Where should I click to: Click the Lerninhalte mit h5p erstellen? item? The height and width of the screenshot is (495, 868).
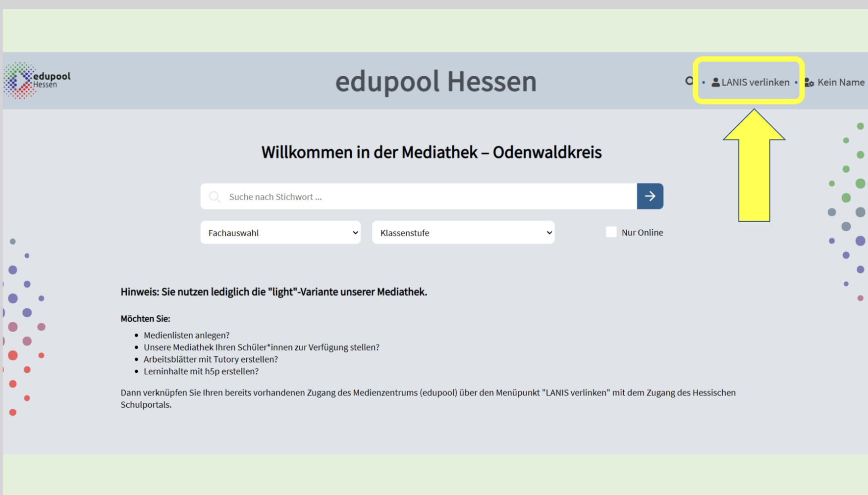pyautogui.click(x=201, y=371)
